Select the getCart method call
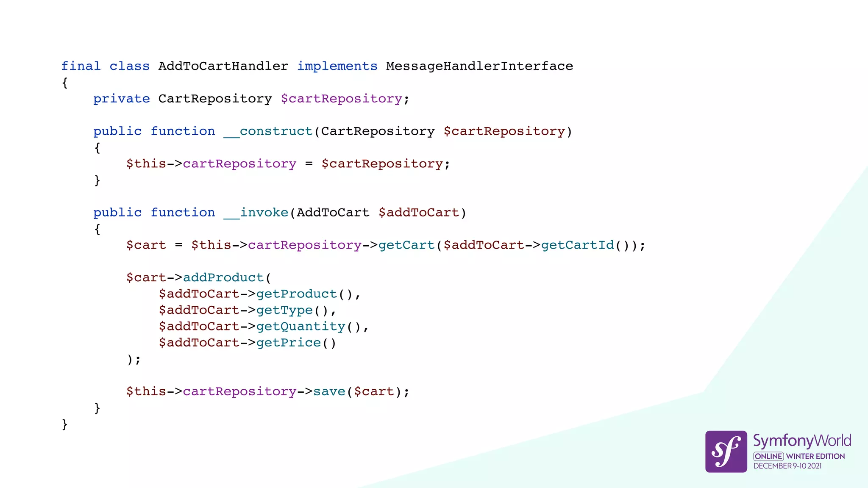 click(406, 245)
